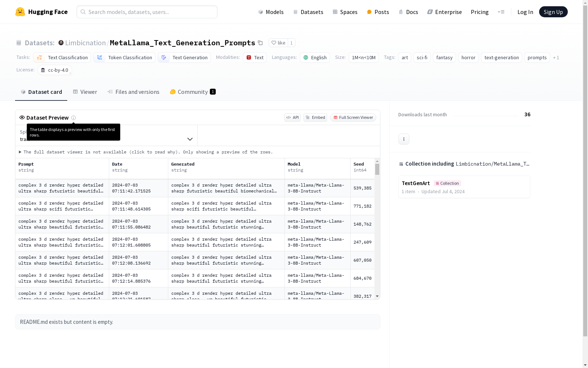Select the Dataset card tab
The width and height of the screenshot is (588, 368).
point(41,92)
